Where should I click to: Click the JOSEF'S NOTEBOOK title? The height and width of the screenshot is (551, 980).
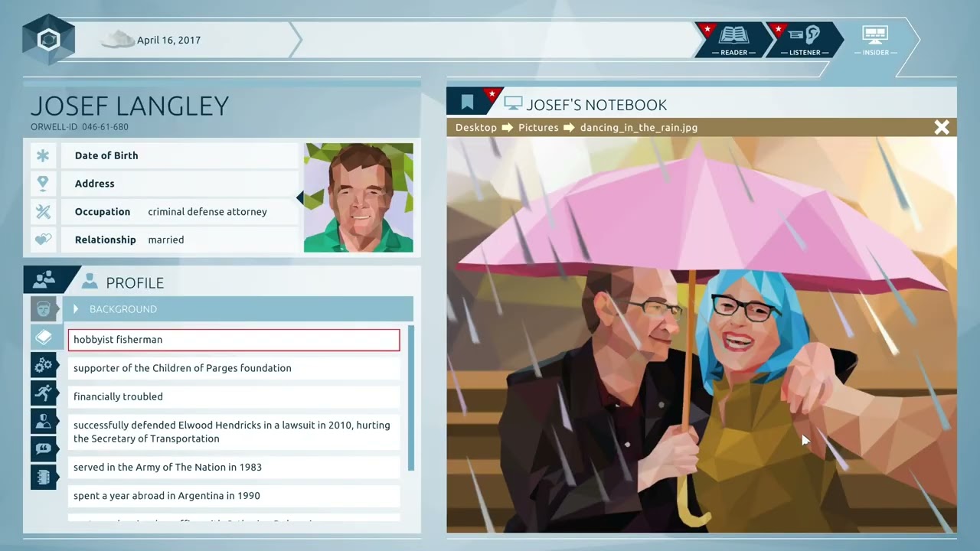coord(596,105)
